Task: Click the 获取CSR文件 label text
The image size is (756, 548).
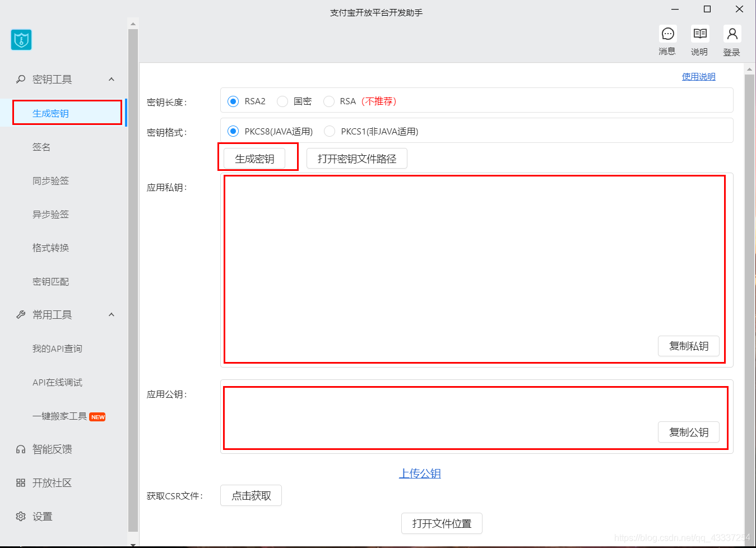Action: coord(175,496)
